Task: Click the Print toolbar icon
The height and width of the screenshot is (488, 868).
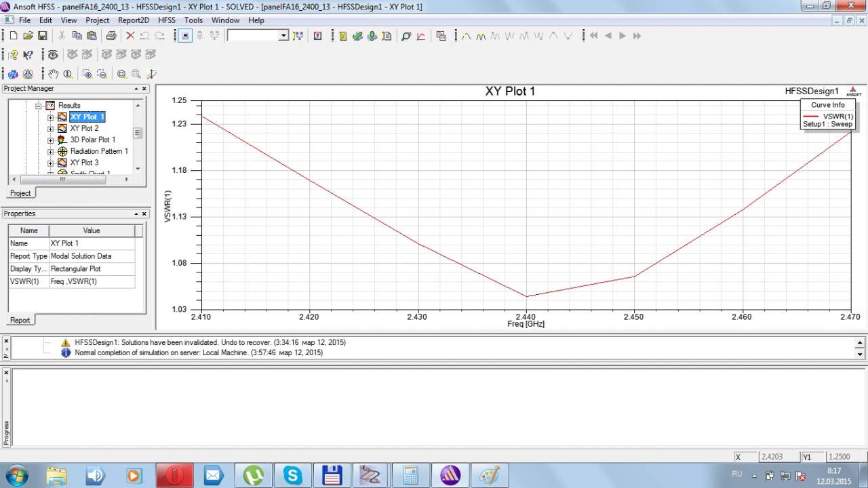Action: pyautogui.click(x=111, y=36)
